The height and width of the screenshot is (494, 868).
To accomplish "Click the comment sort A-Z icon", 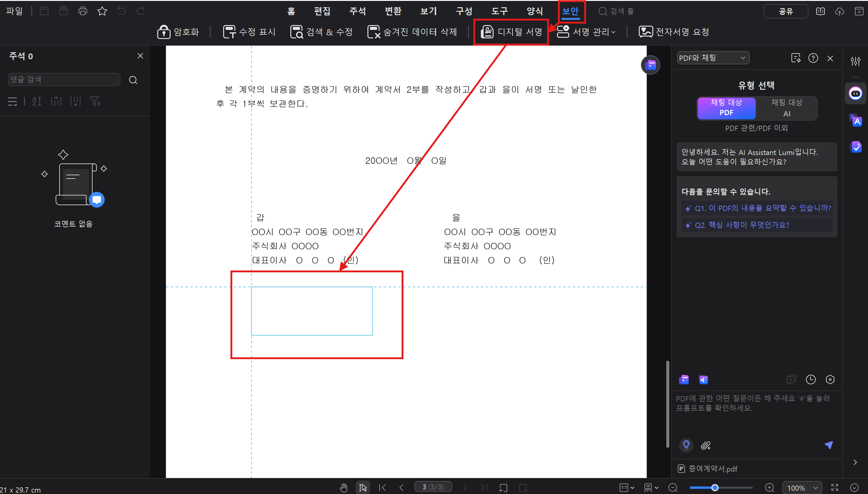I will [x=37, y=101].
